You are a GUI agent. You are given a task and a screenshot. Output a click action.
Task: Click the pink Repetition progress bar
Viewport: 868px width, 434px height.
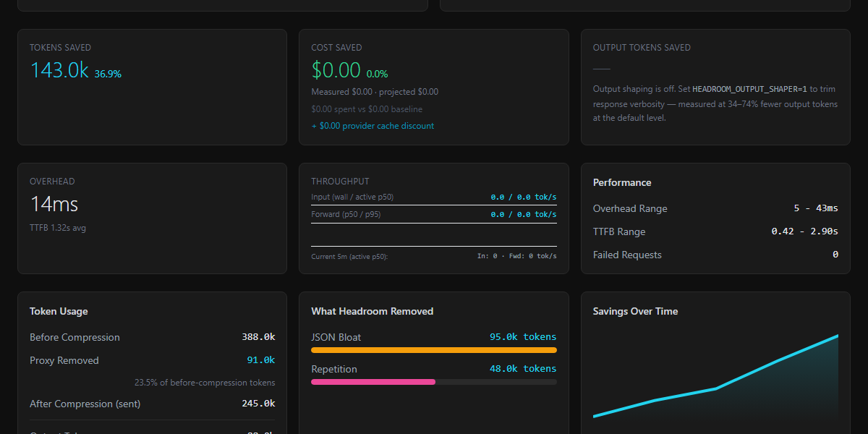[373, 382]
